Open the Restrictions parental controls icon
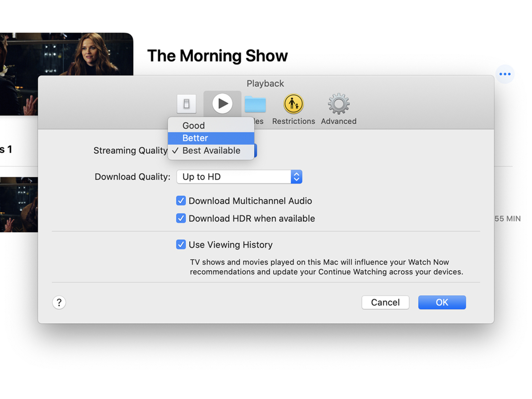 click(293, 104)
